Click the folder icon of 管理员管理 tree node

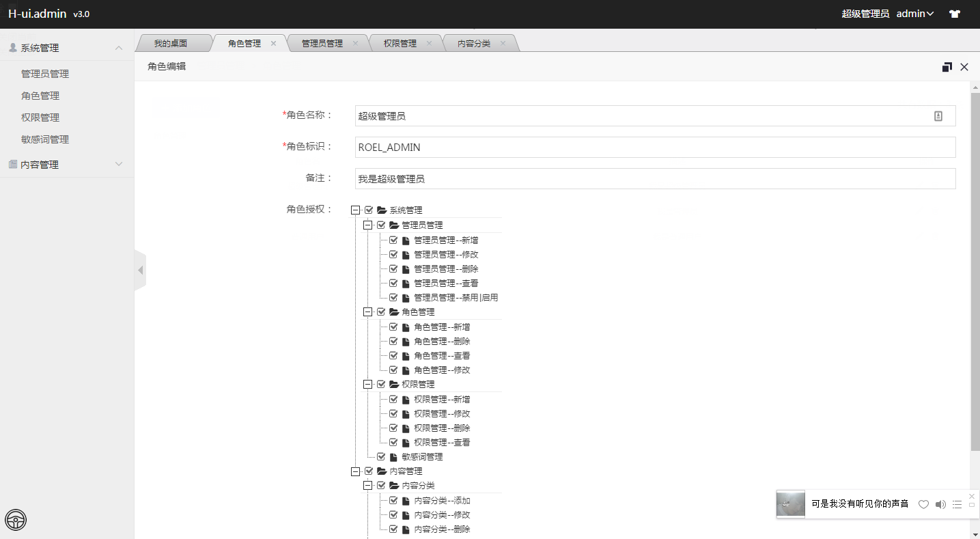[x=394, y=225]
